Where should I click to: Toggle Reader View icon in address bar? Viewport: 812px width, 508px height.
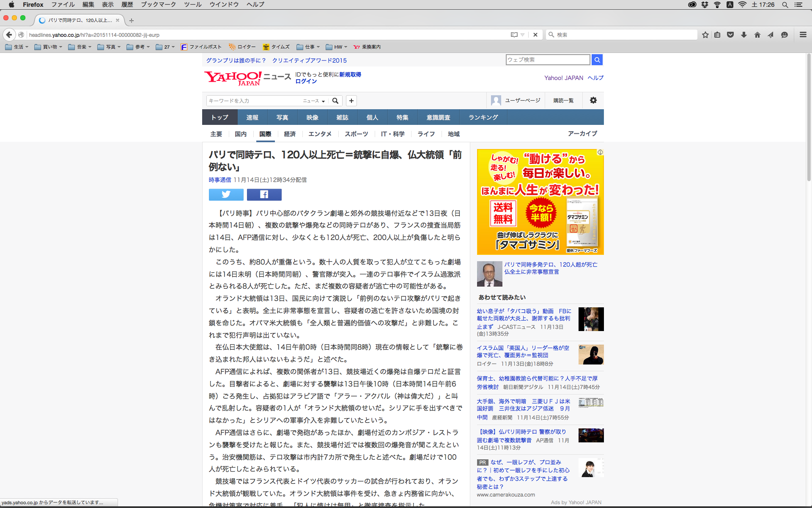click(x=514, y=35)
